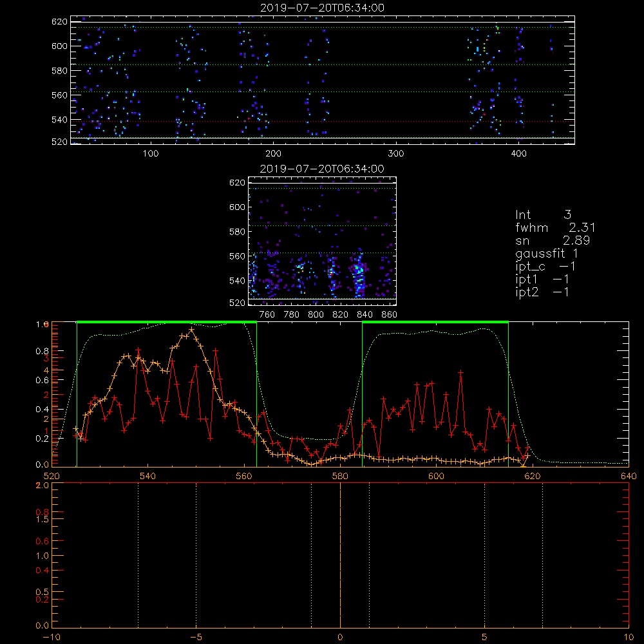Click orange y-axis label 1.5 on bottom plot
The height and width of the screenshot is (644, 644).
(43, 519)
